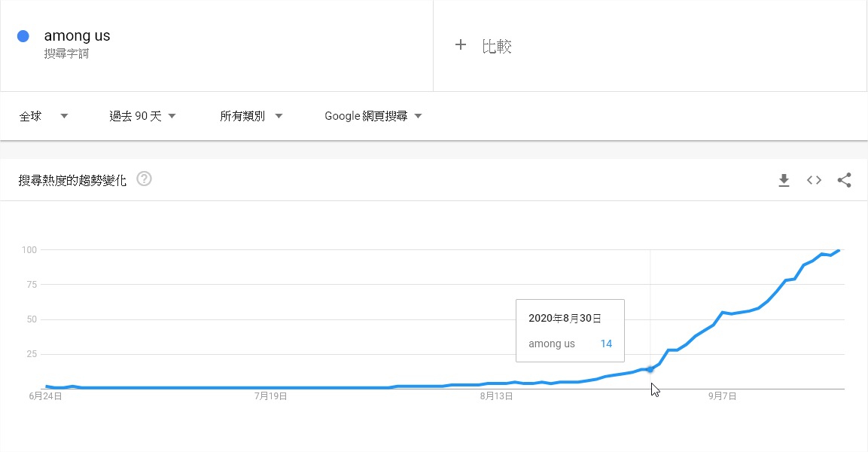
Task: Click the 100 y-axis value
Action: click(x=29, y=250)
